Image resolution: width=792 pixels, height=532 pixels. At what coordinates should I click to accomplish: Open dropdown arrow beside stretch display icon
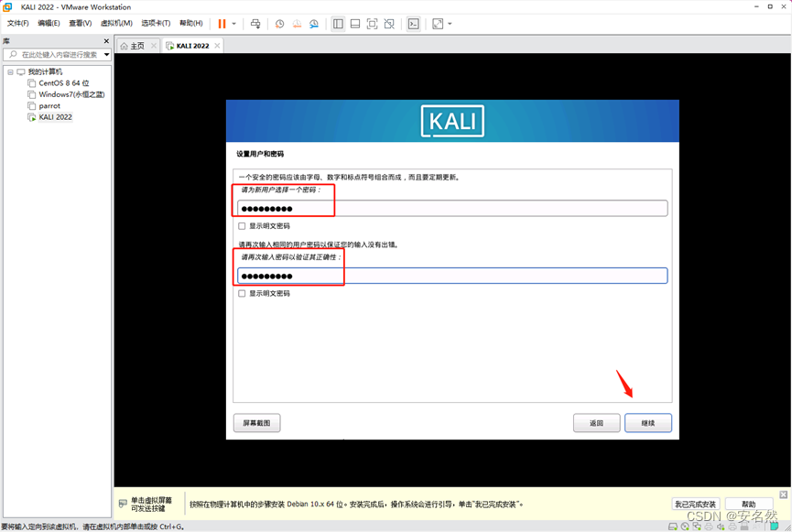450,24
